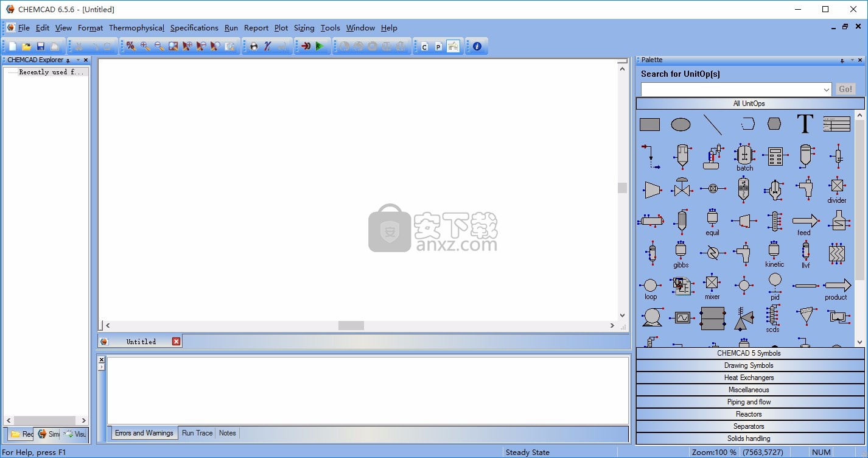Click the toolbar icon labeled P
This screenshot has height=458, width=868.
(438, 46)
